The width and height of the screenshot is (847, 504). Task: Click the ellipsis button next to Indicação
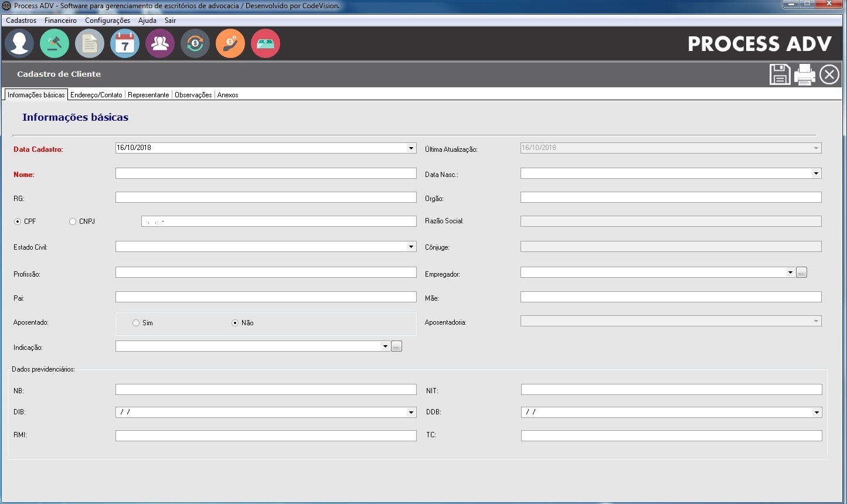pyautogui.click(x=396, y=347)
